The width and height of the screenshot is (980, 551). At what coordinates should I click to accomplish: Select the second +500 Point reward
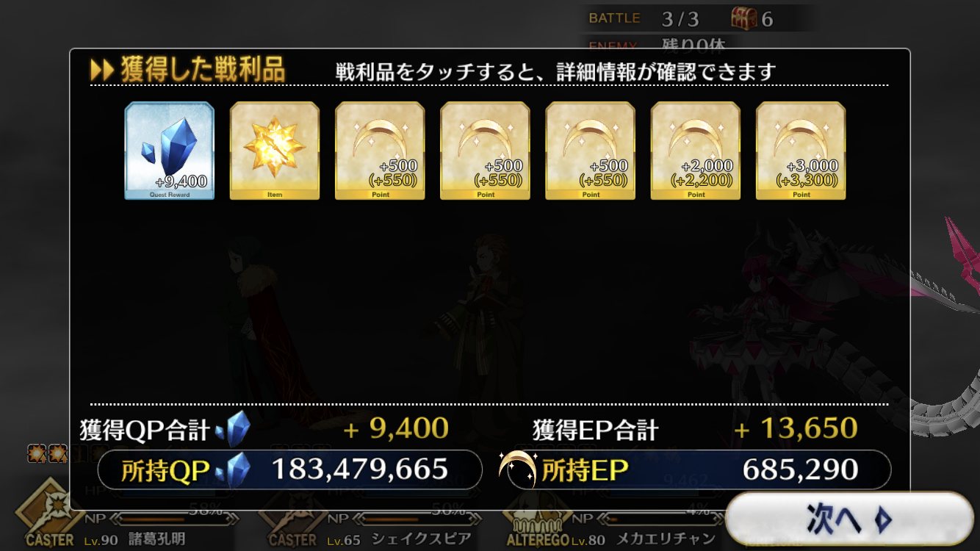(485, 151)
